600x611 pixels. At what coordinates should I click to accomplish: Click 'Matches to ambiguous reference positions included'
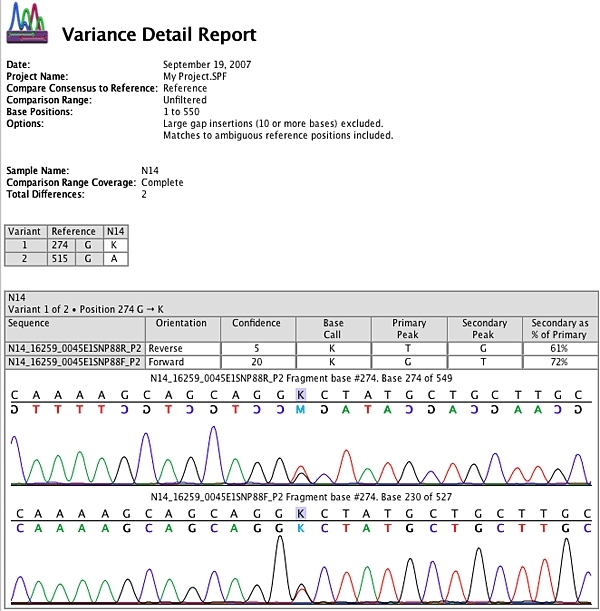[278, 135]
